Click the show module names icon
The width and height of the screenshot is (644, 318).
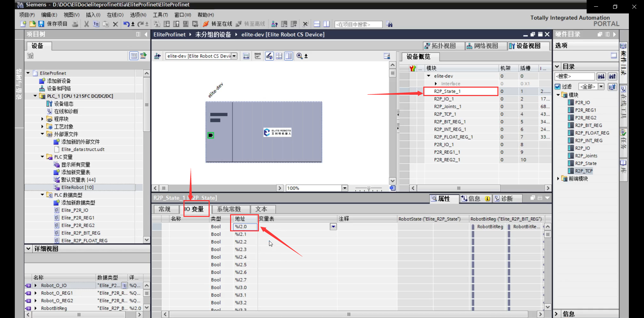[x=258, y=56]
